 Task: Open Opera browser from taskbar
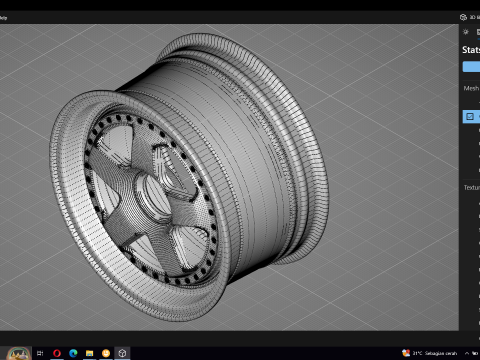pyautogui.click(x=57, y=353)
